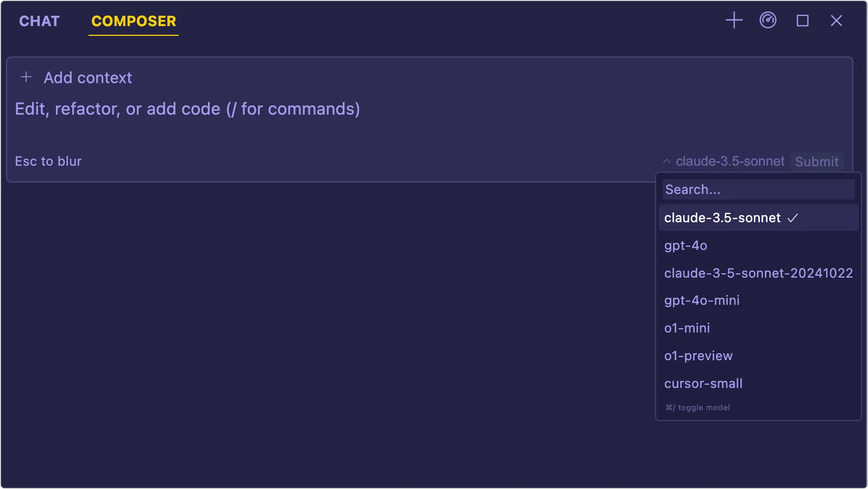Image resolution: width=868 pixels, height=489 pixels.
Task: Click the plus icon beside Add context
Action: point(26,77)
